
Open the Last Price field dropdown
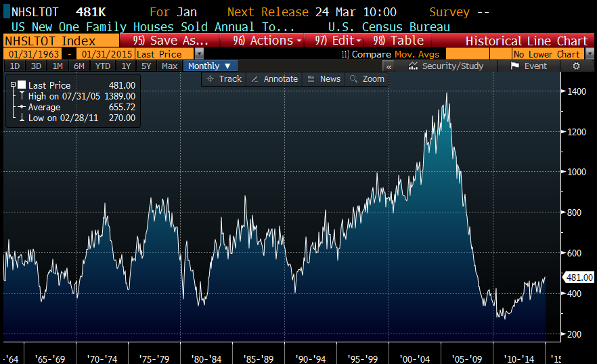(168, 54)
